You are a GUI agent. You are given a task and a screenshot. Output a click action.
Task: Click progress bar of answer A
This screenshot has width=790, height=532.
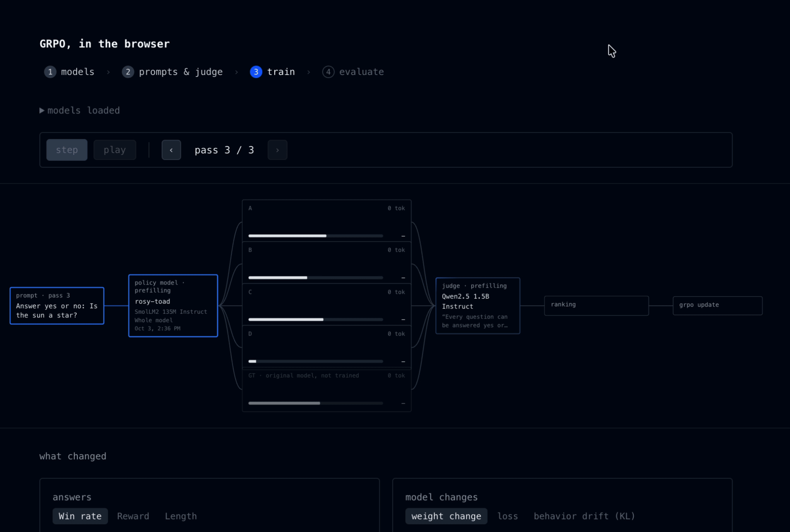tap(316, 236)
